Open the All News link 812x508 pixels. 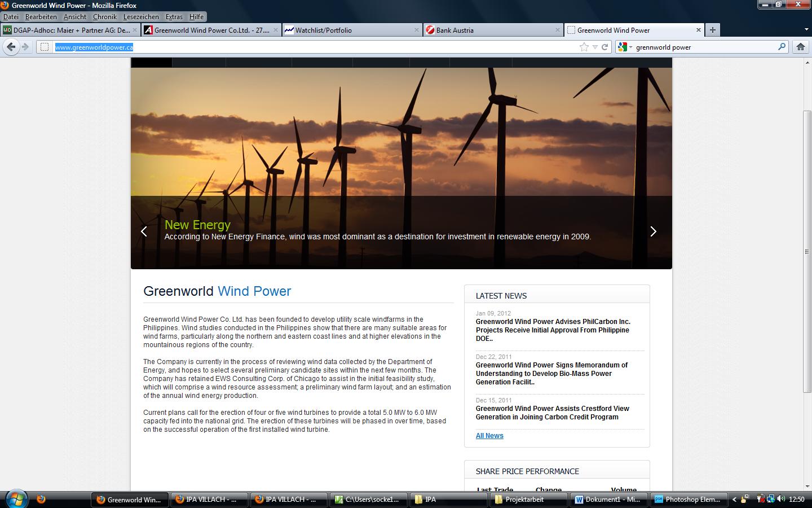[489, 435]
